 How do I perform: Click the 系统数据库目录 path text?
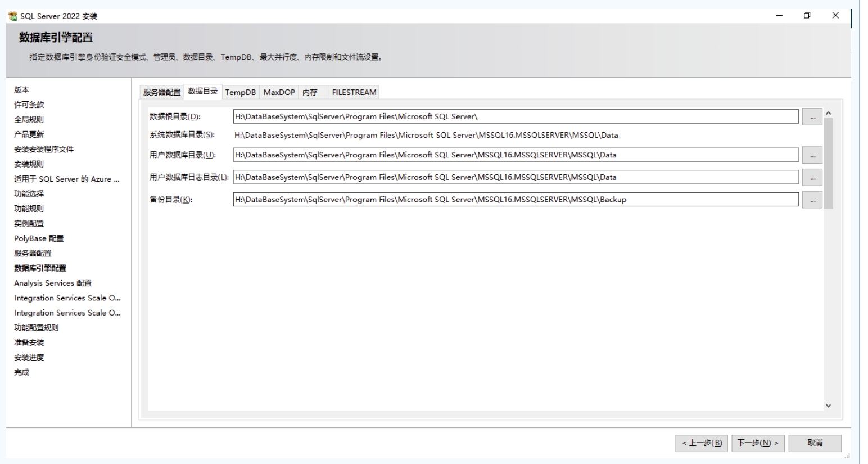[426, 135]
